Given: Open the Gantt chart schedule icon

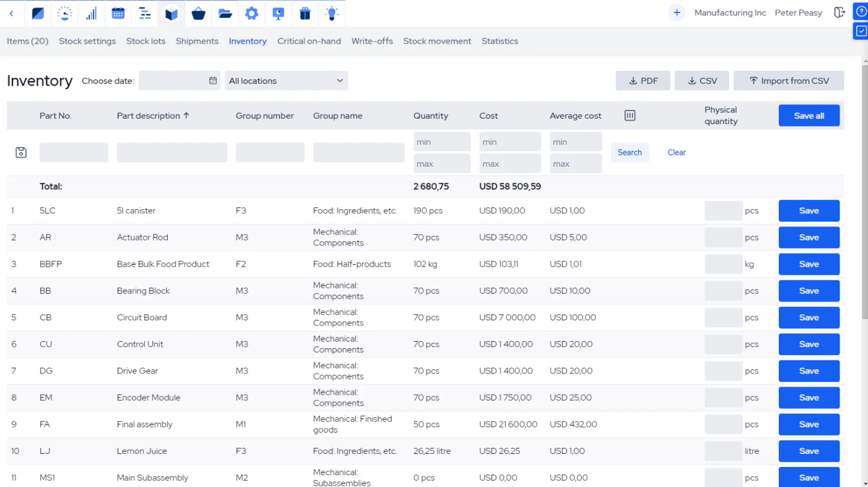Looking at the screenshot, I should click(145, 13).
